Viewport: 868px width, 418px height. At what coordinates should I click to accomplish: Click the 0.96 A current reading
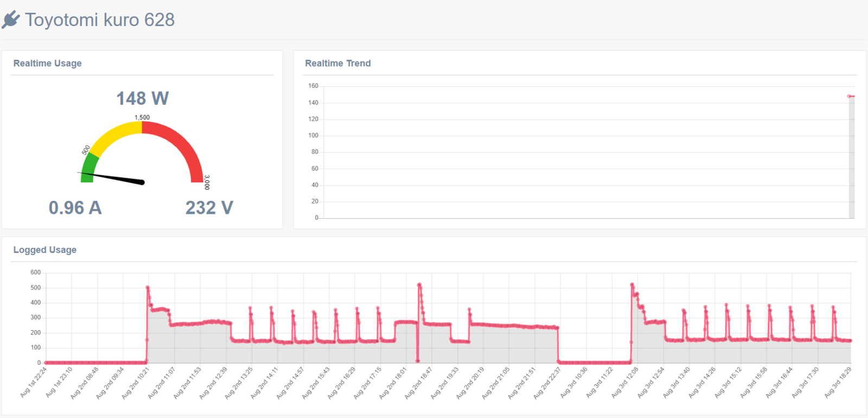point(75,207)
